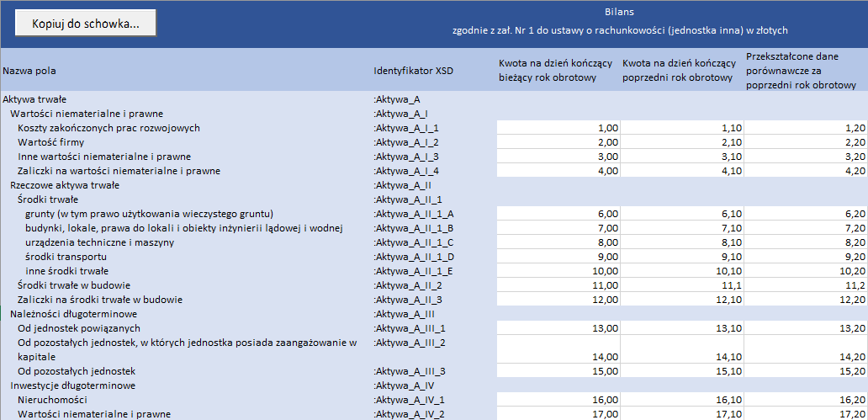868x420 pixels.
Task: Select the 4,00 cell in Zaliczki na wartości niematerialne row
Action: (x=558, y=171)
